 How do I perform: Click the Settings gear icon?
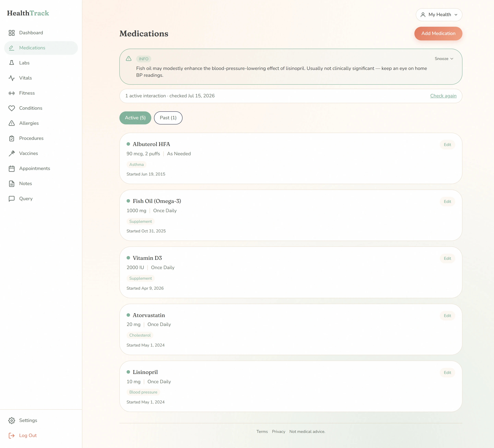coord(11,420)
